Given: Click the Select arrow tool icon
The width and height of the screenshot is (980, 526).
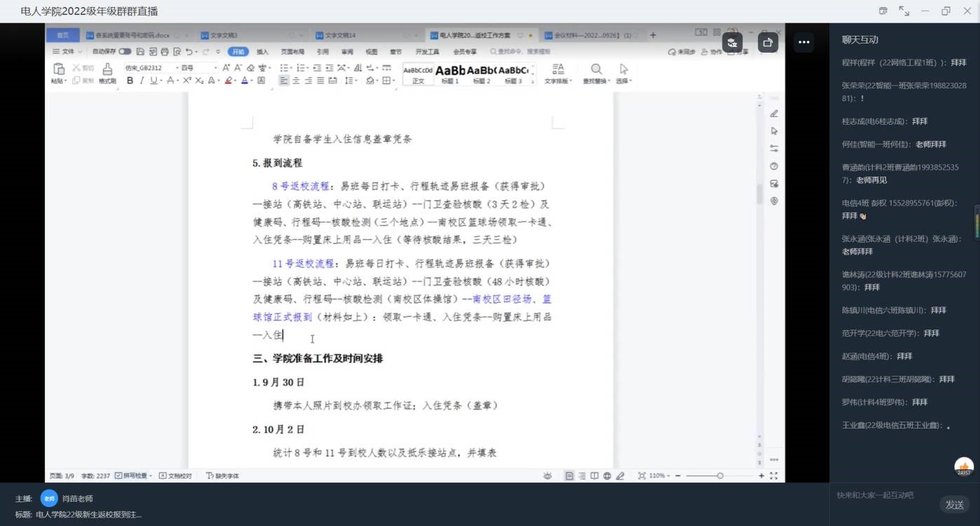Looking at the screenshot, I should point(623,69).
